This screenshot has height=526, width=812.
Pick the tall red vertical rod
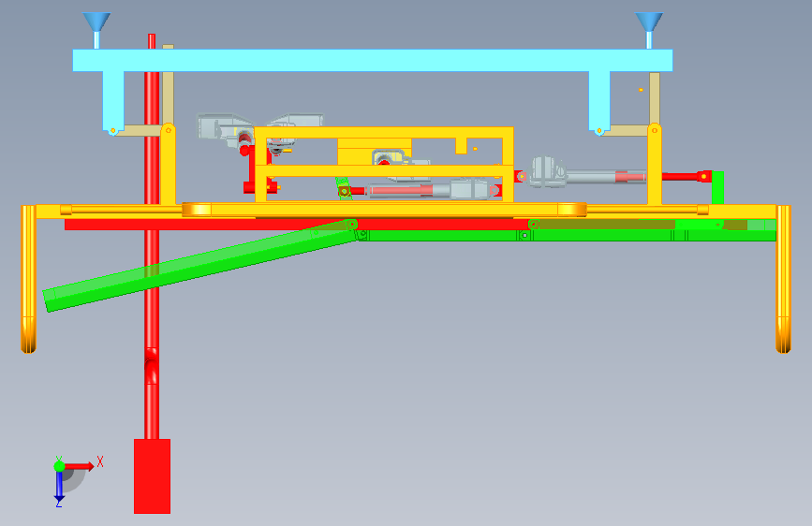[152, 311]
